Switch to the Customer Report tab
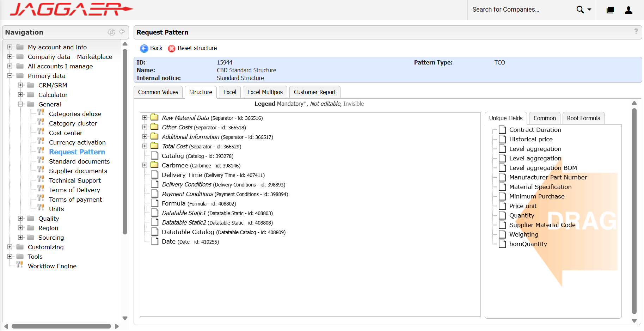644x331 pixels. pos(315,92)
